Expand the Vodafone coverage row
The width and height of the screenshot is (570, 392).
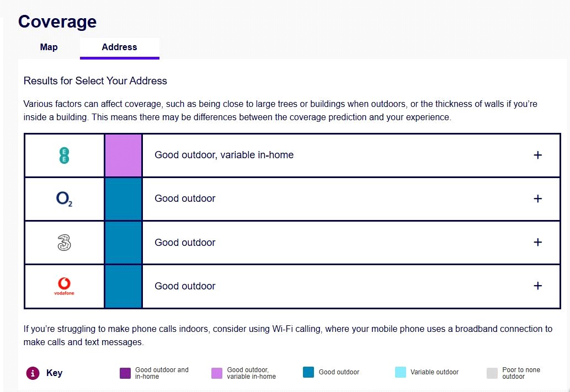tap(538, 286)
